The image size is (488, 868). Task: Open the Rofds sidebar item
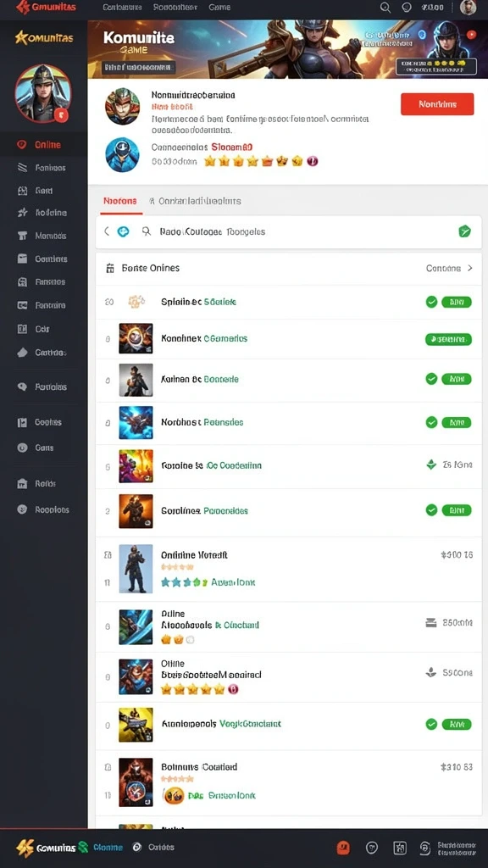point(44,484)
